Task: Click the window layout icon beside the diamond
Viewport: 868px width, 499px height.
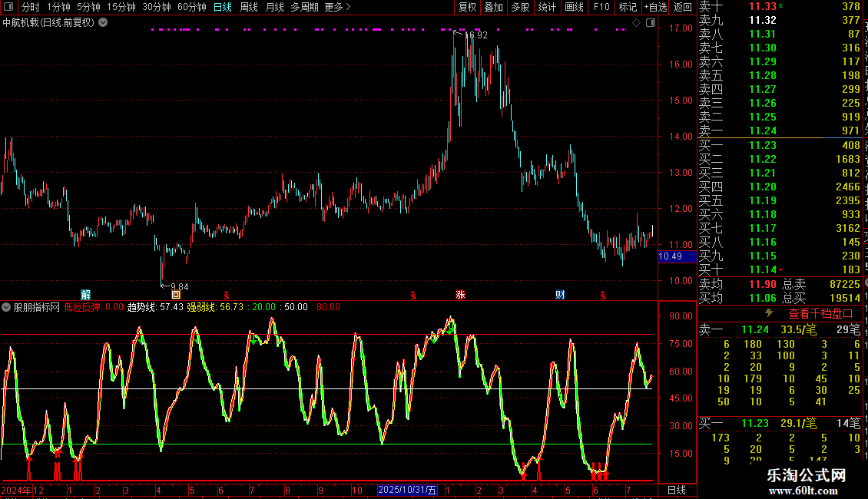Action: point(651,23)
